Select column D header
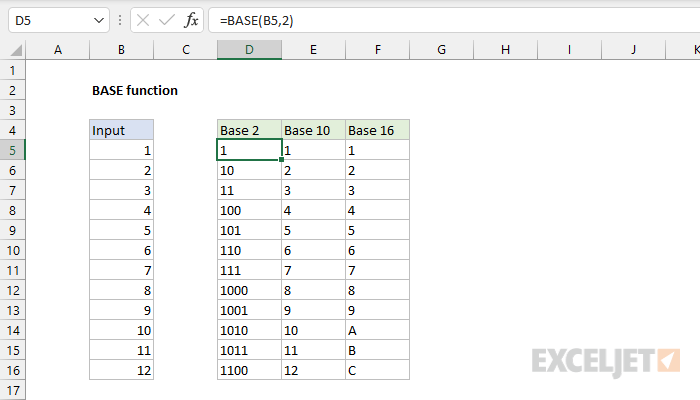700x400 pixels. click(250, 50)
